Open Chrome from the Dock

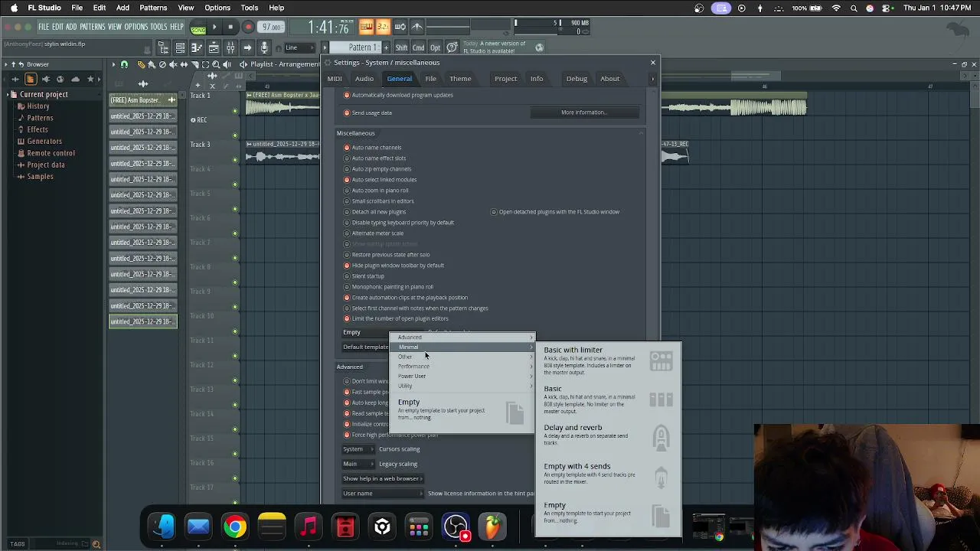pos(235,527)
